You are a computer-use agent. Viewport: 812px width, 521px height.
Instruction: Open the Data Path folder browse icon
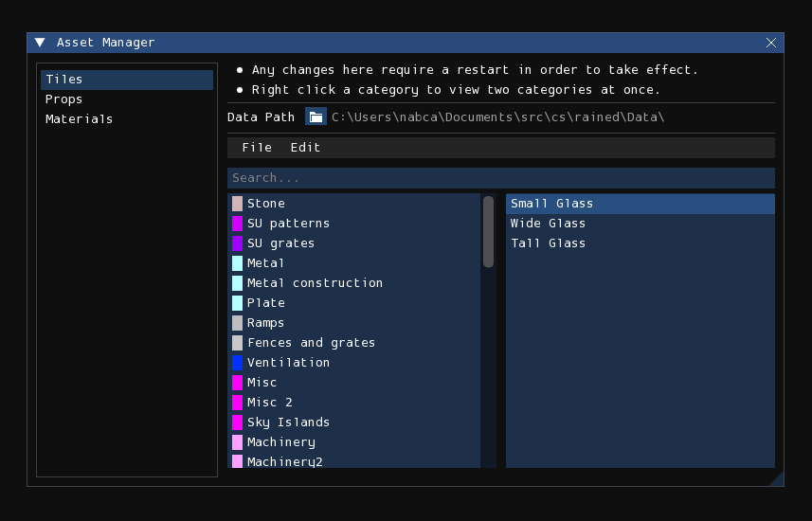316,117
